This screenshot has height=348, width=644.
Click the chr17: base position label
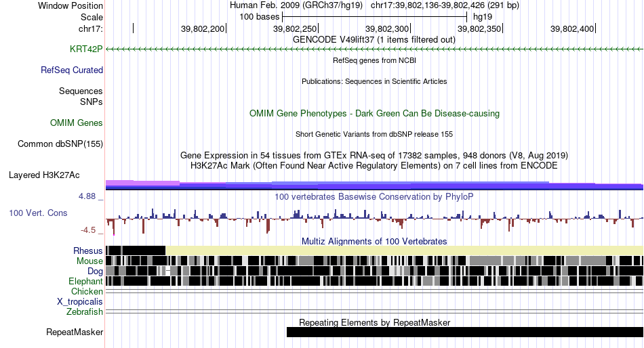(x=90, y=28)
